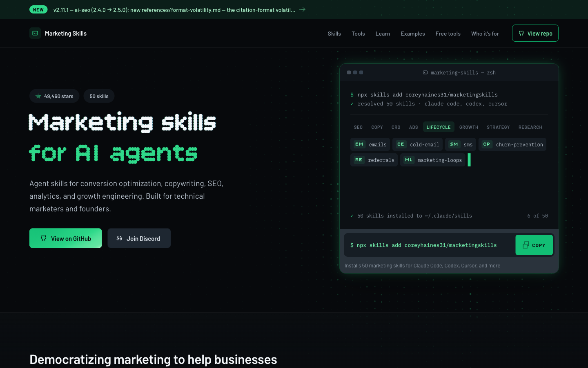Screen dimensions: 588x368
Task: Open the v2.11.1 release announcement text
Action: [x=174, y=10]
